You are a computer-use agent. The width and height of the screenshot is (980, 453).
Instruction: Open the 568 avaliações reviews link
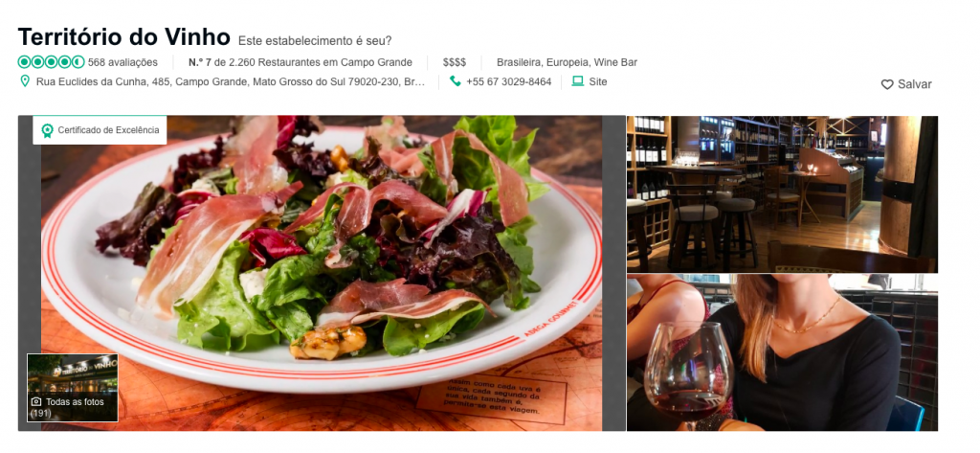[x=122, y=62]
